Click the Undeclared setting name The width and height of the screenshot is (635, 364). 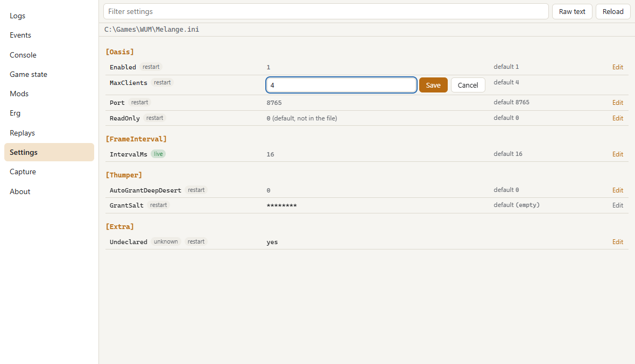(x=129, y=241)
